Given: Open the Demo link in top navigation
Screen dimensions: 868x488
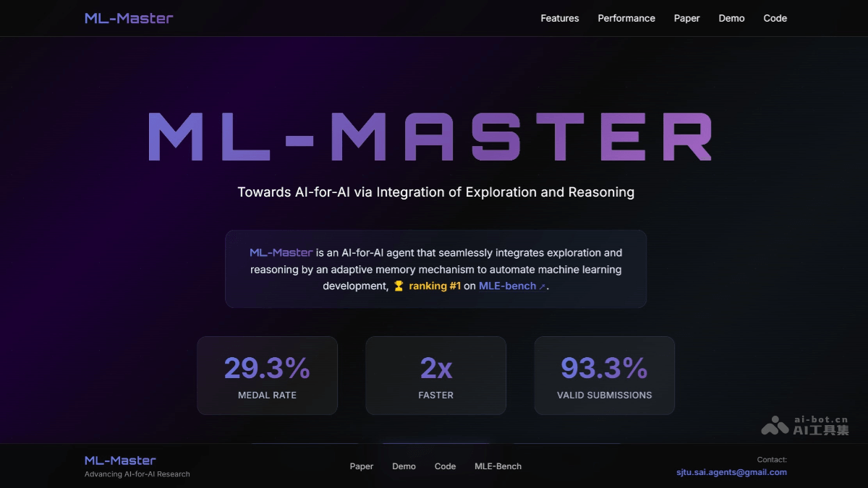Looking at the screenshot, I should coord(731,18).
